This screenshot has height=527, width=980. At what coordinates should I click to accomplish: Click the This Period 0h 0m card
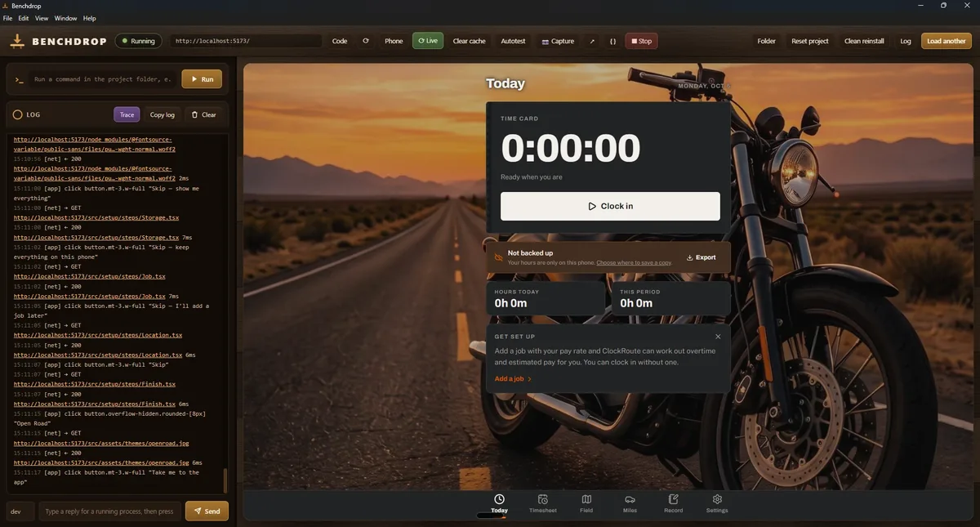point(670,299)
